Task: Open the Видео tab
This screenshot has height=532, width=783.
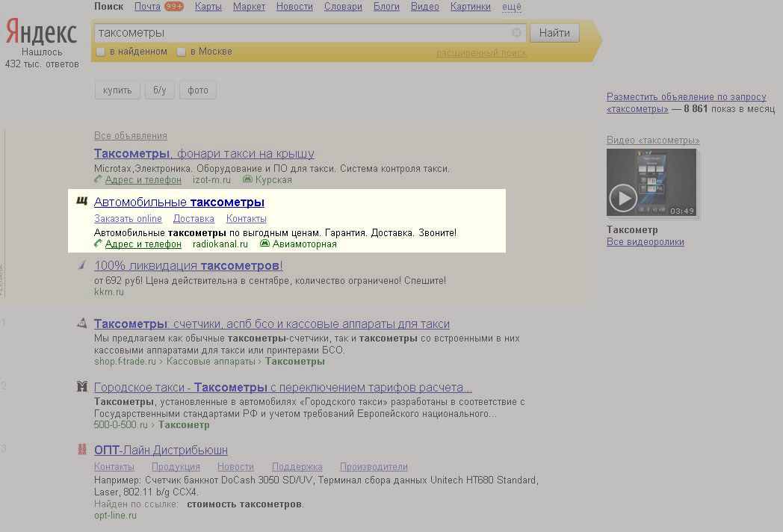Action: click(425, 7)
